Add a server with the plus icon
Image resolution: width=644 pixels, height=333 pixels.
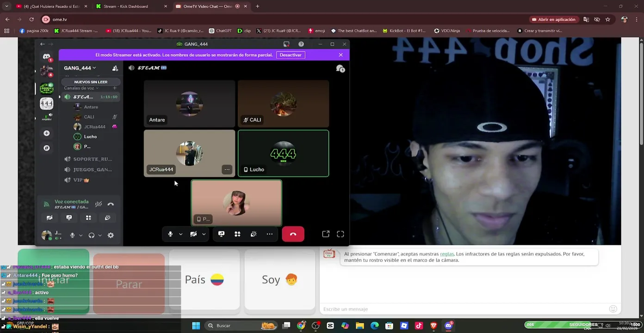46,133
